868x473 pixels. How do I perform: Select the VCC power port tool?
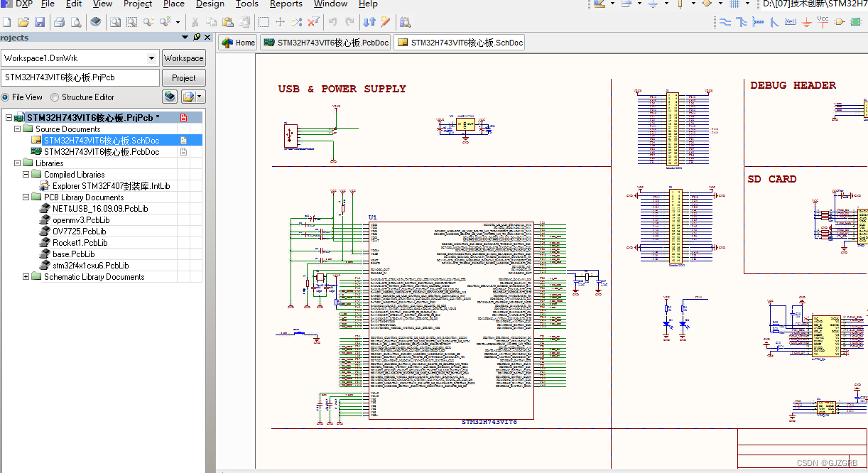[823, 22]
